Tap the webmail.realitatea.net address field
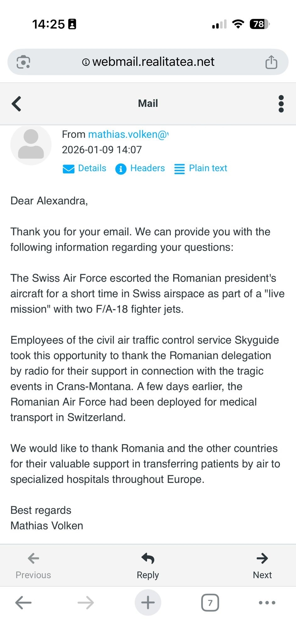This screenshot has height=644, width=296. (153, 62)
